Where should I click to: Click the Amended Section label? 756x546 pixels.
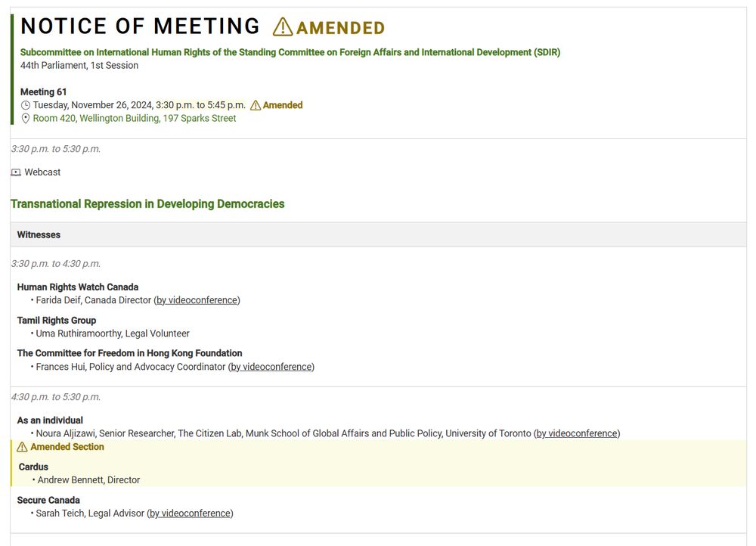point(67,447)
